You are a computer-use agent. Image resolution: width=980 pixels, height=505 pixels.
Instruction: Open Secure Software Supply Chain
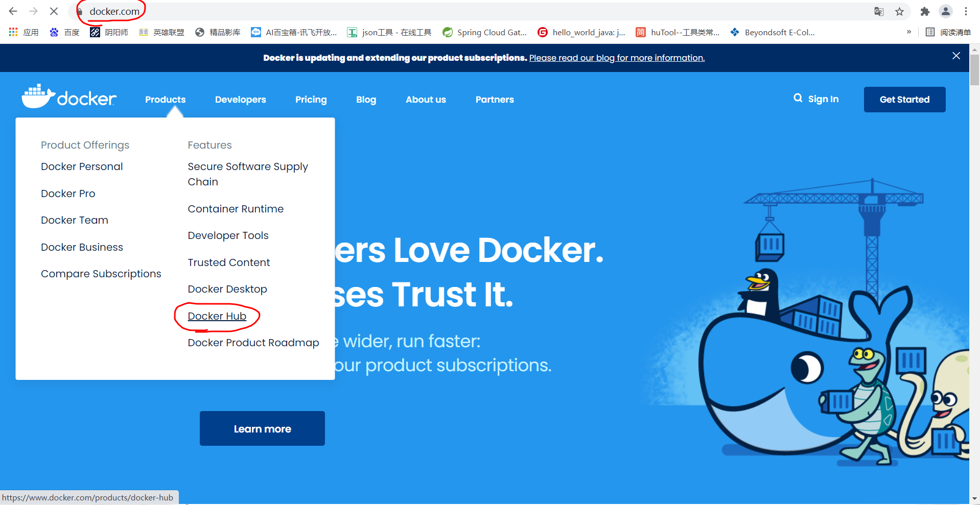[x=248, y=174]
